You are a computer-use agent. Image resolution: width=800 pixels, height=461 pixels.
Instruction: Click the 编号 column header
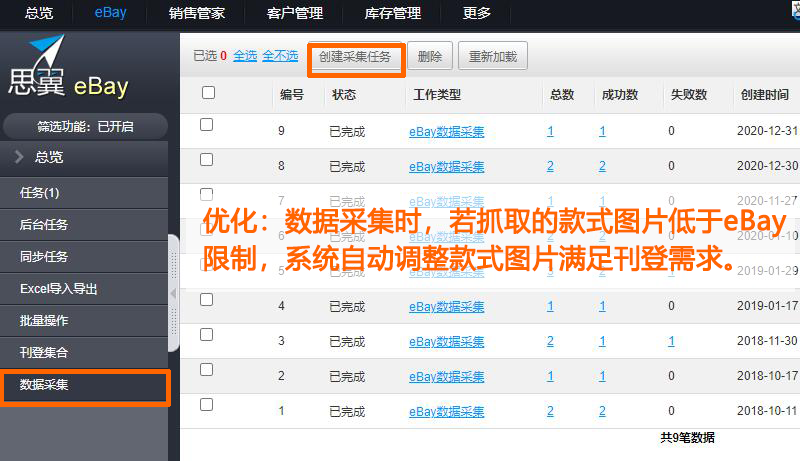tap(292, 95)
